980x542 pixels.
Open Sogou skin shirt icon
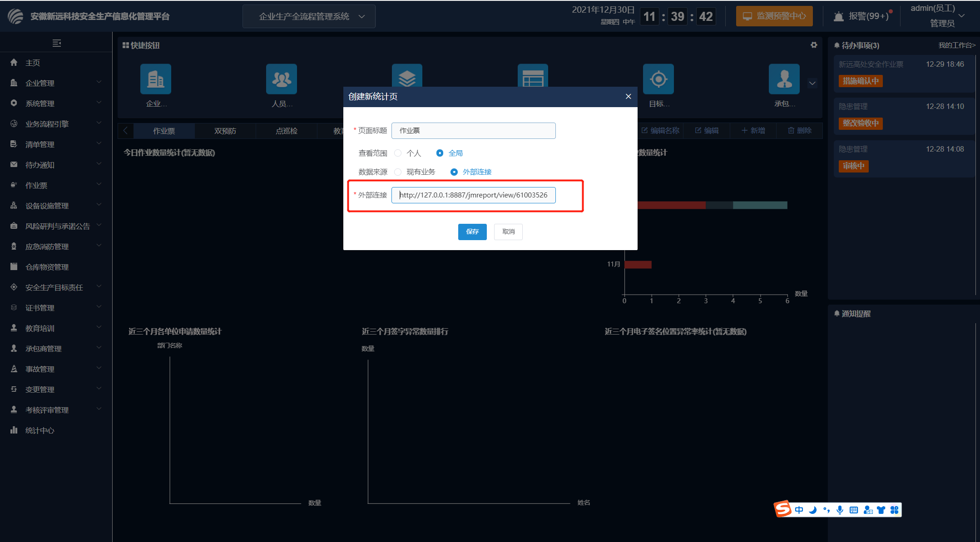pyautogui.click(x=881, y=510)
